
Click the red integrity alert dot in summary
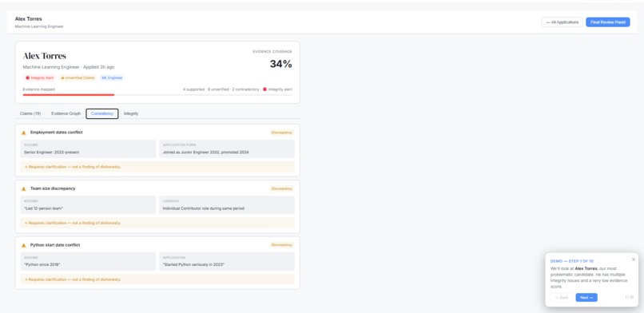[265, 89]
